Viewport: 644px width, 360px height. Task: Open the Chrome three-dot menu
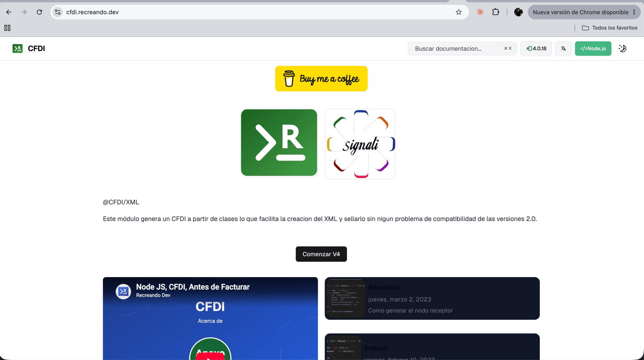click(634, 12)
